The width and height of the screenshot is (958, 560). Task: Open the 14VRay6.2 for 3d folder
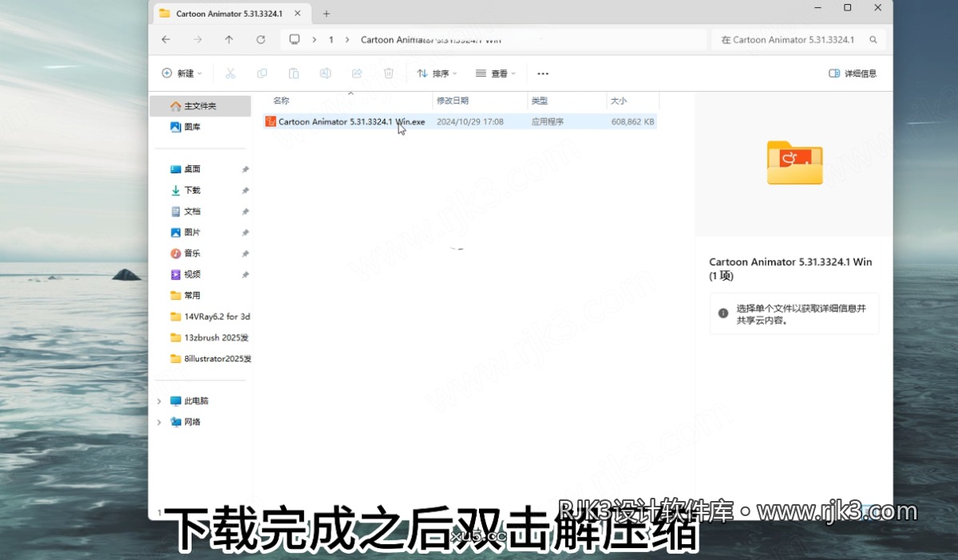[210, 317]
